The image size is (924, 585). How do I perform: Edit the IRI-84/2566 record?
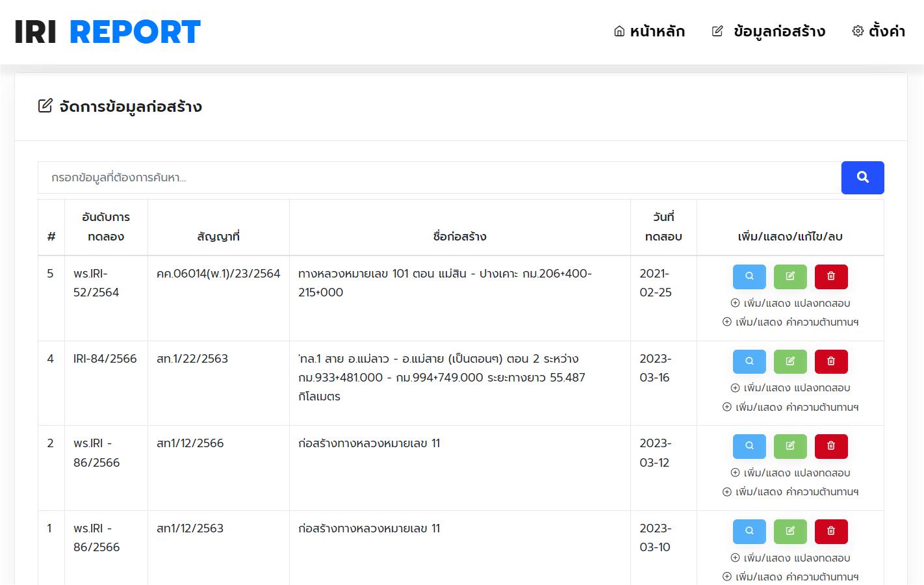click(790, 361)
